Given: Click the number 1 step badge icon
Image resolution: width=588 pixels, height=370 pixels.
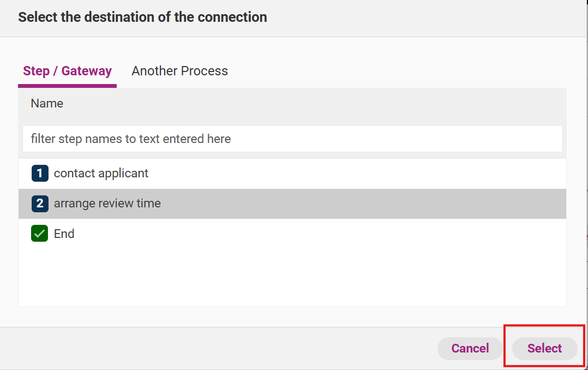Looking at the screenshot, I should click(x=40, y=174).
